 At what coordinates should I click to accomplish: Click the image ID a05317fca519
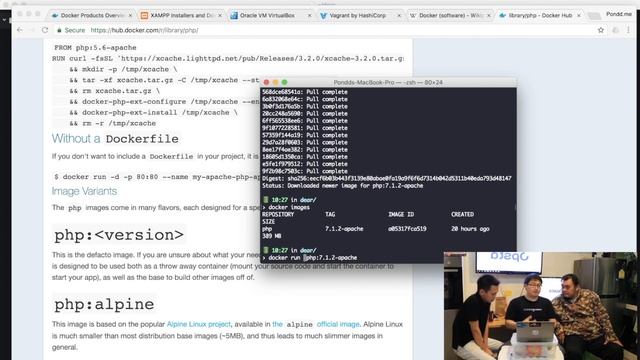tap(407, 229)
